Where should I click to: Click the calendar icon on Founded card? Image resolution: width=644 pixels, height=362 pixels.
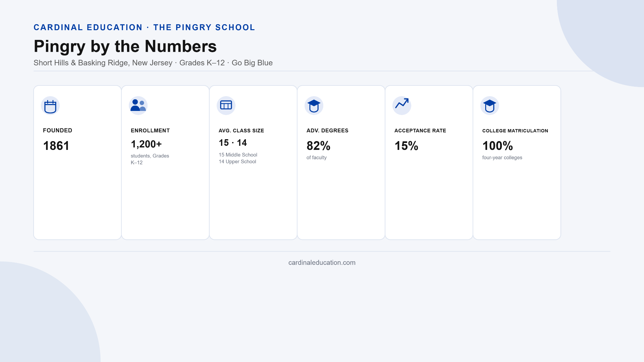[50, 106]
